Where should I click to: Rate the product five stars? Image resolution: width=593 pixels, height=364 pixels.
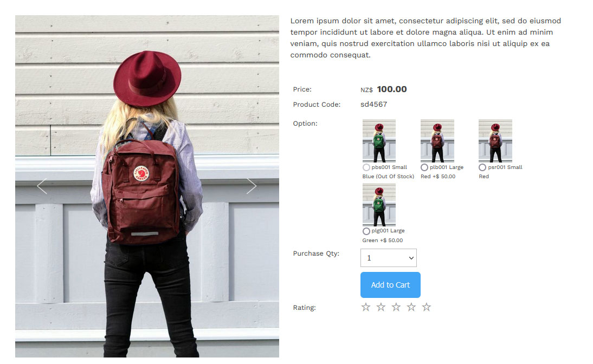pos(426,307)
